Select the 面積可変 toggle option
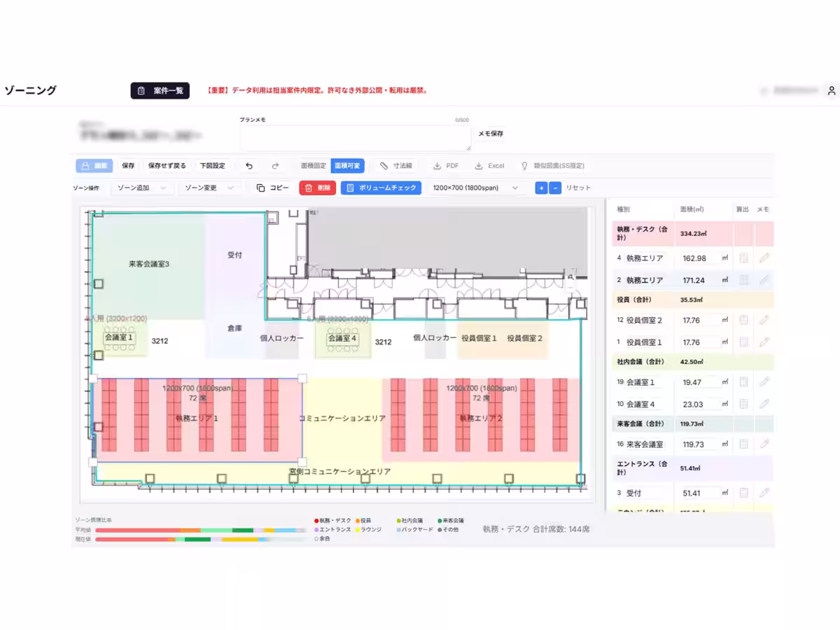Image resolution: width=840 pixels, height=630 pixels. (347, 166)
